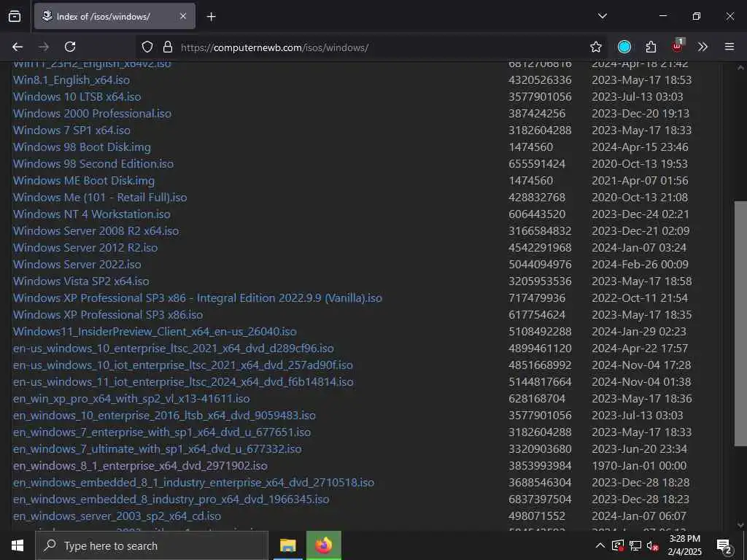The width and height of the screenshot is (747, 560).
Task: Download Win8.1_English_x64.iso
Action: coord(71,80)
